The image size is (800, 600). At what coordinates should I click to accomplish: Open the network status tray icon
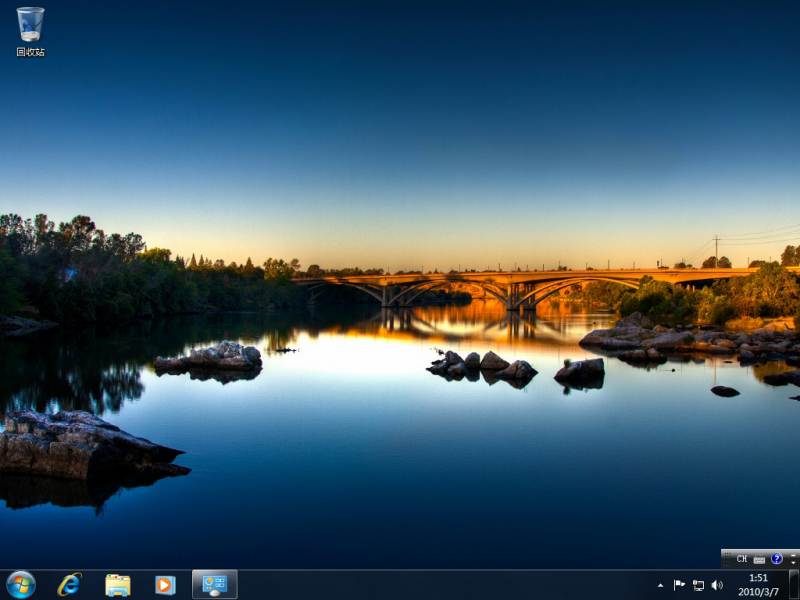pyautogui.click(x=698, y=585)
